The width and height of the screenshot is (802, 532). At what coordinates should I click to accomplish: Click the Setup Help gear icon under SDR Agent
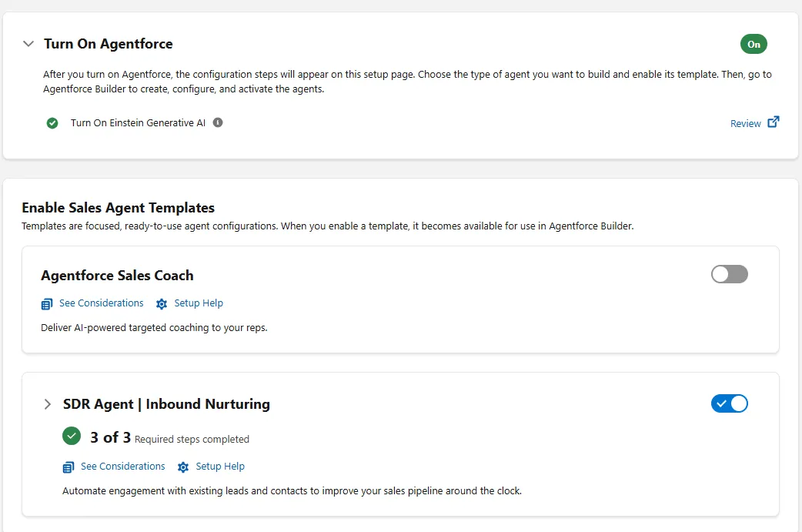pos(183,467)
